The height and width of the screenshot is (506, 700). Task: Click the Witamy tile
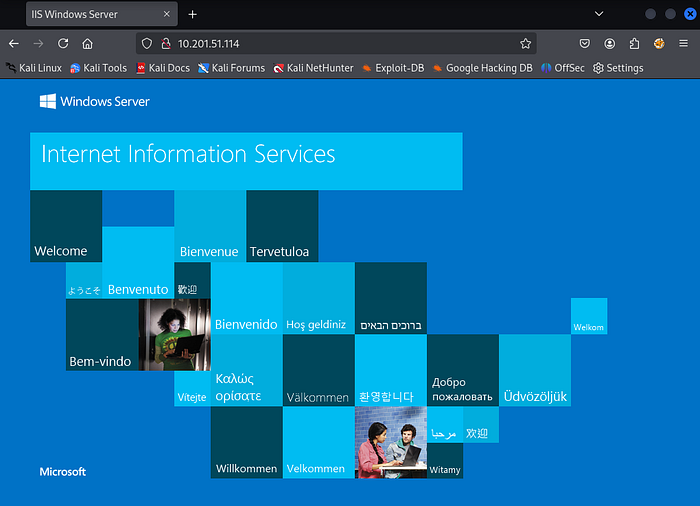pos(445,460)
